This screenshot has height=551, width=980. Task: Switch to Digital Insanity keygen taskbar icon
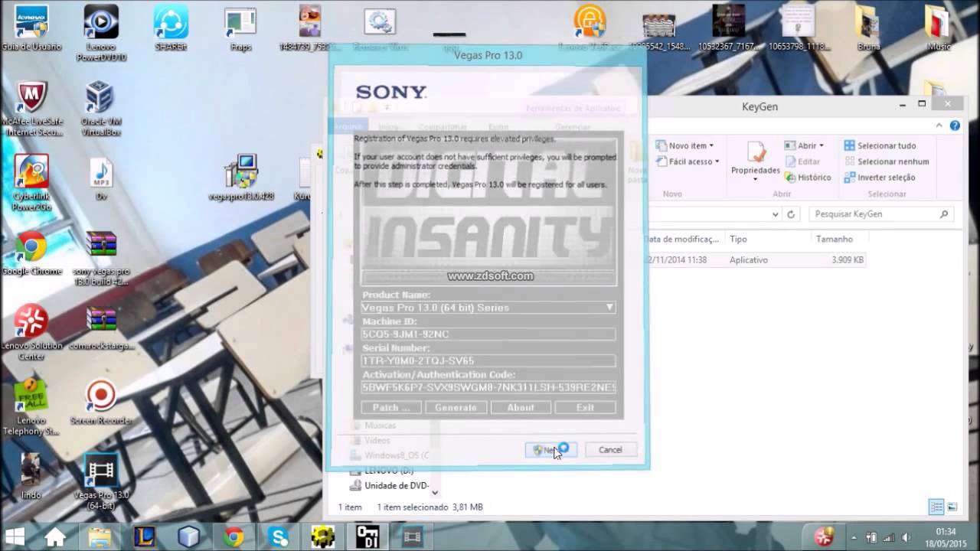(367, 536)
